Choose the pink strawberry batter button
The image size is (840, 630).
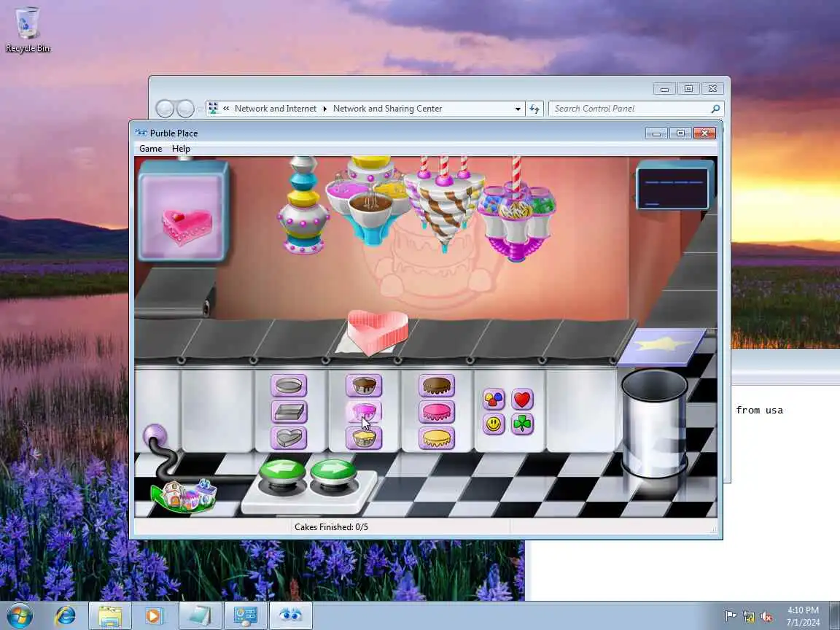364,411
